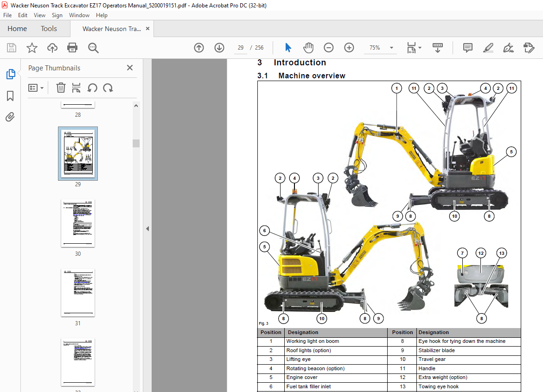Open the Edit PDF stamp tool
543x392 pixels.
[x=529, y=48]
